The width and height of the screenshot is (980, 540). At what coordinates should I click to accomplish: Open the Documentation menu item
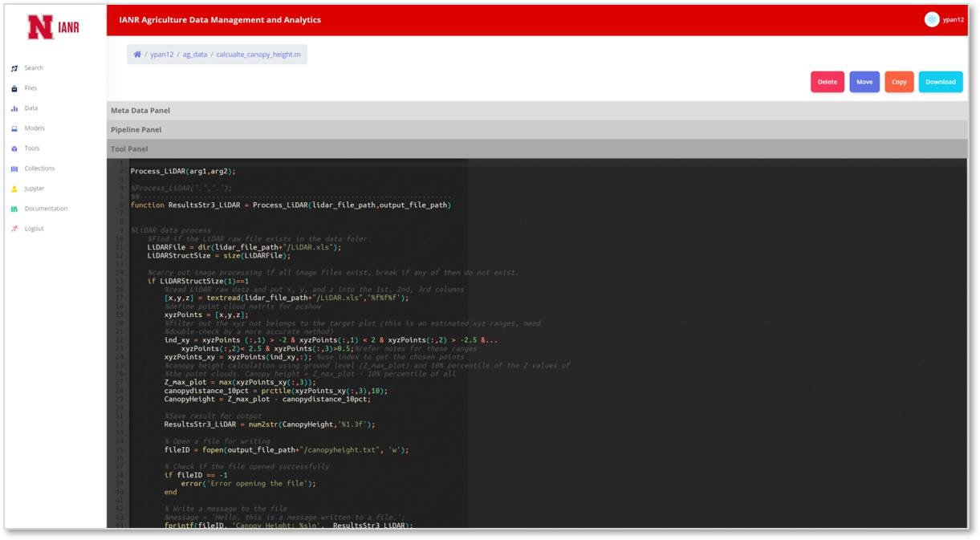tap(46, 209)
